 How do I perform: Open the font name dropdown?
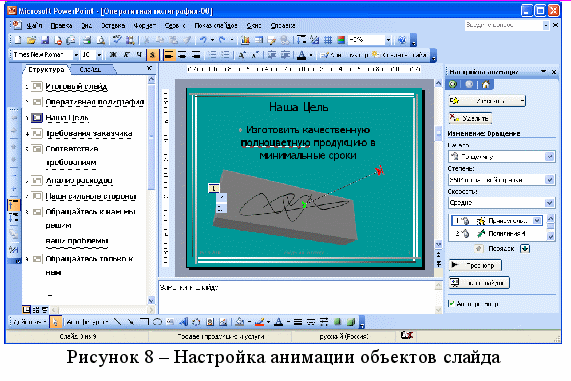tap(76, 55)
